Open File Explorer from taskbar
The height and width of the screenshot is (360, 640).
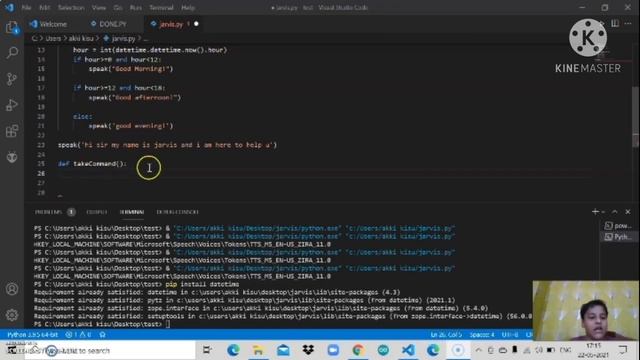tap(258, 350)
